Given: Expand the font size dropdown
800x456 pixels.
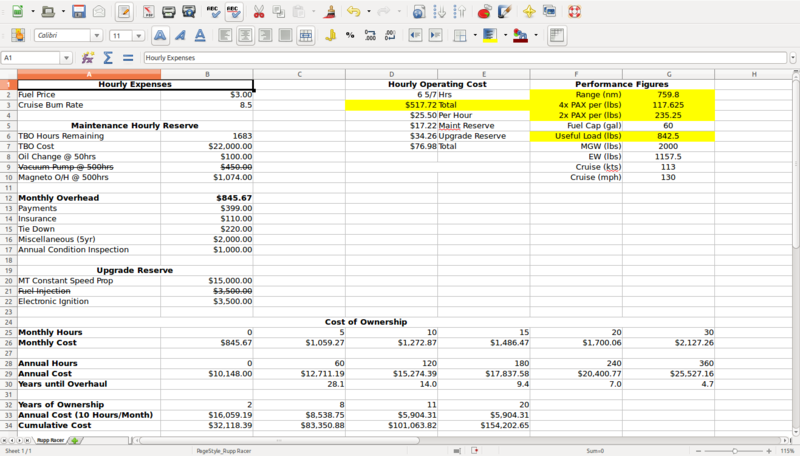Looking at the screenshot, I should coord(141,36).
